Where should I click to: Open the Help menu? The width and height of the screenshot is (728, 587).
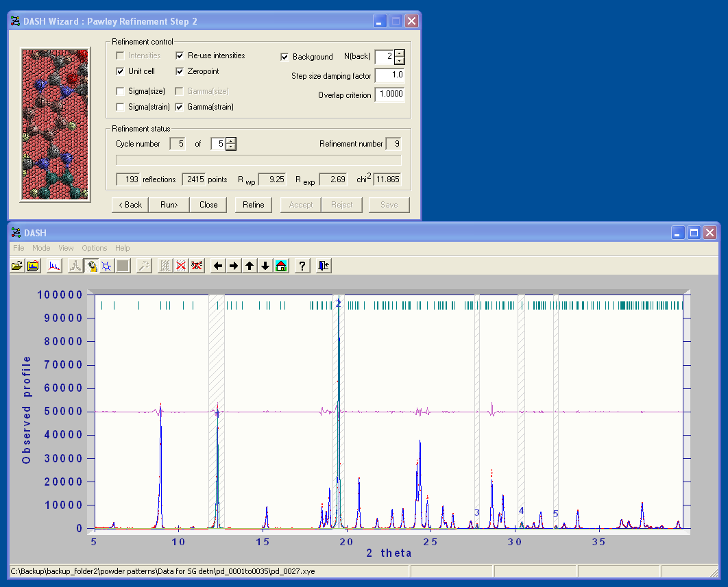pyautogui.click(x=123, y=248)
